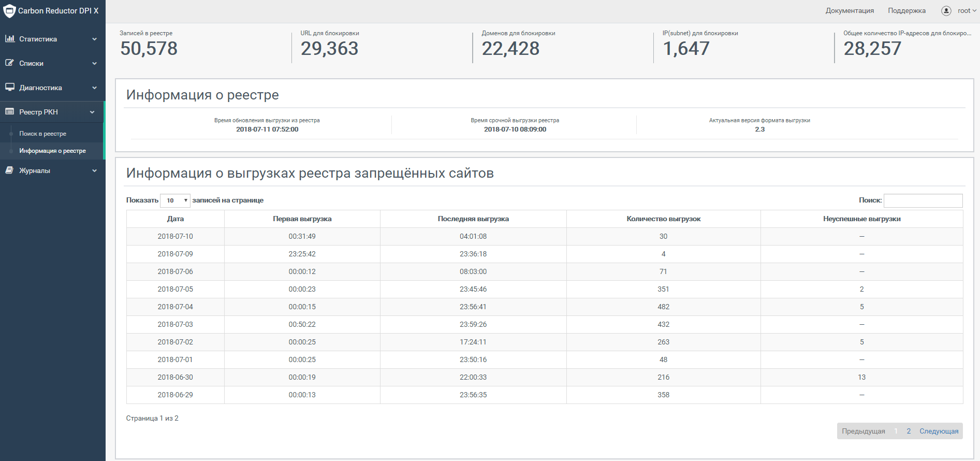Click the Carbon Reductor shield logo
The width and height of the screenshot is (980, 461).
9,11
